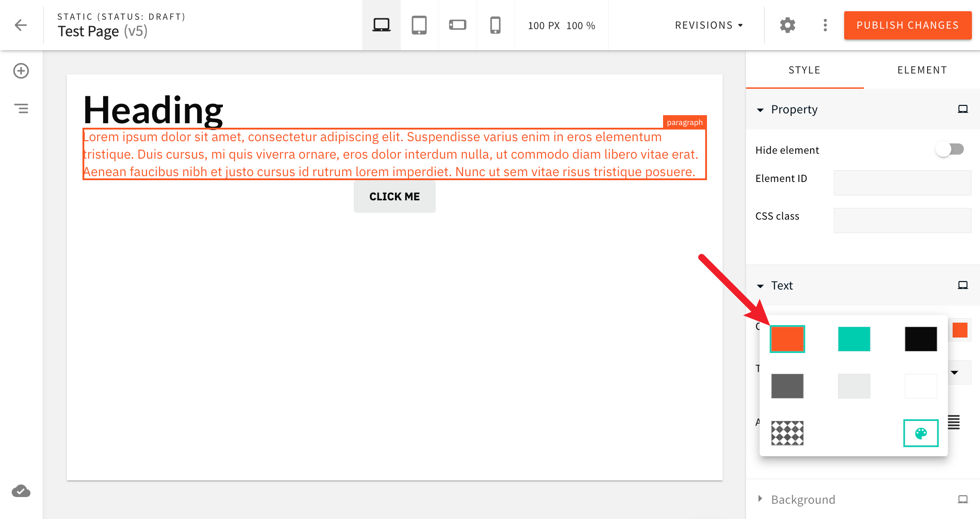Open the page settings gear

pyautogui.click(x=787, y=25)
